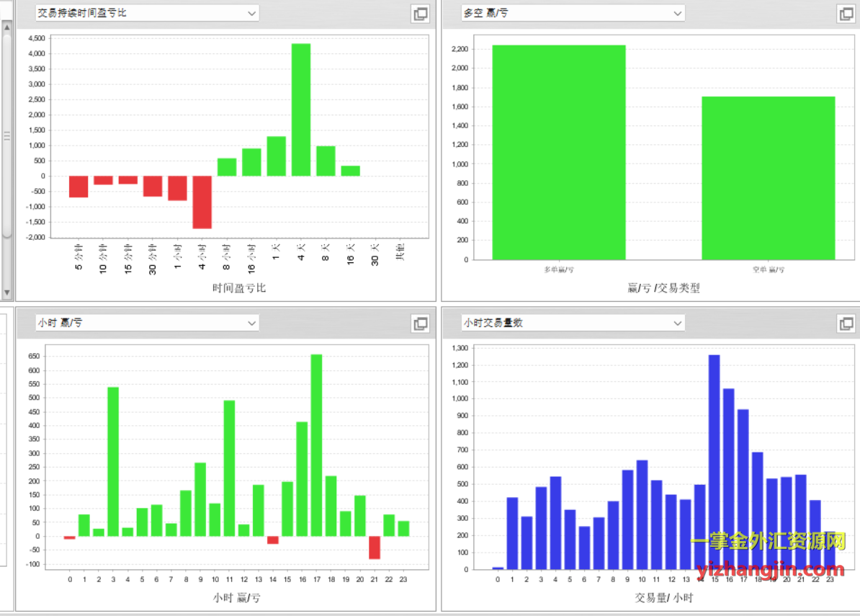
Task: Select the blue hour 10 trade volume bar
Action: coord(642,514)
